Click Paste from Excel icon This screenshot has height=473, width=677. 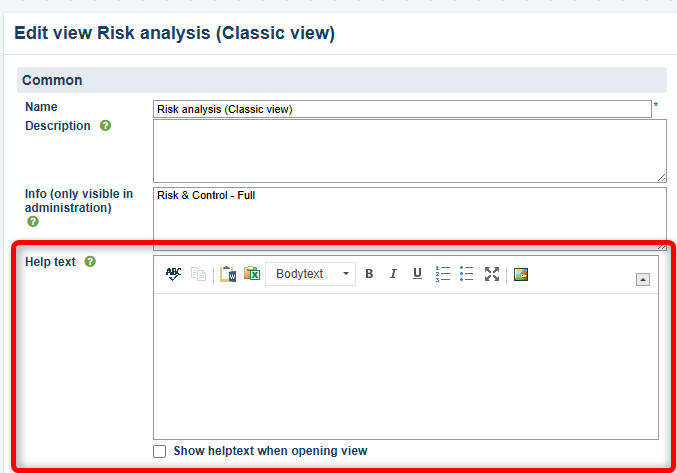(252, 274)
